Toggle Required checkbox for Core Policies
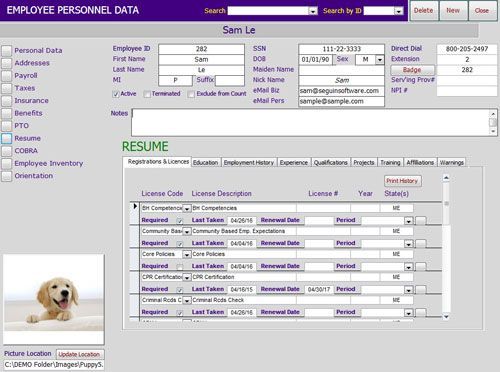Image resolution: width=500 pixels, height=372 pixels. (180, 267)
